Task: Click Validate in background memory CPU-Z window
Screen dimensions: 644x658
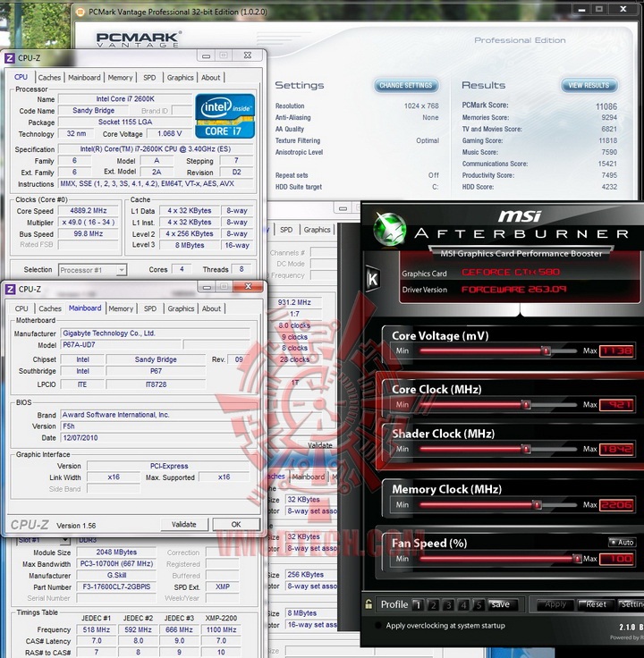Action: [x=320, y=445]
